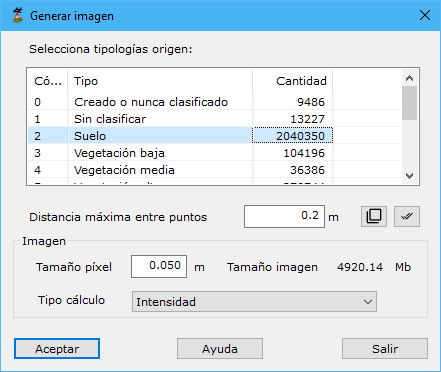The width and height of the screenshot is (441, 372).
Task: Open the Tipo cálculo dropdown showing Intensidad
Action: point(254,302)
